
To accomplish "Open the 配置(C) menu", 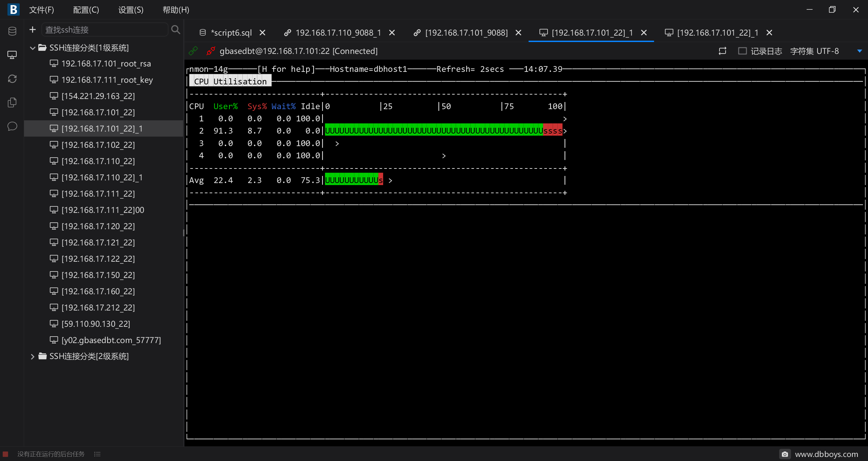I will click(86, 10).
